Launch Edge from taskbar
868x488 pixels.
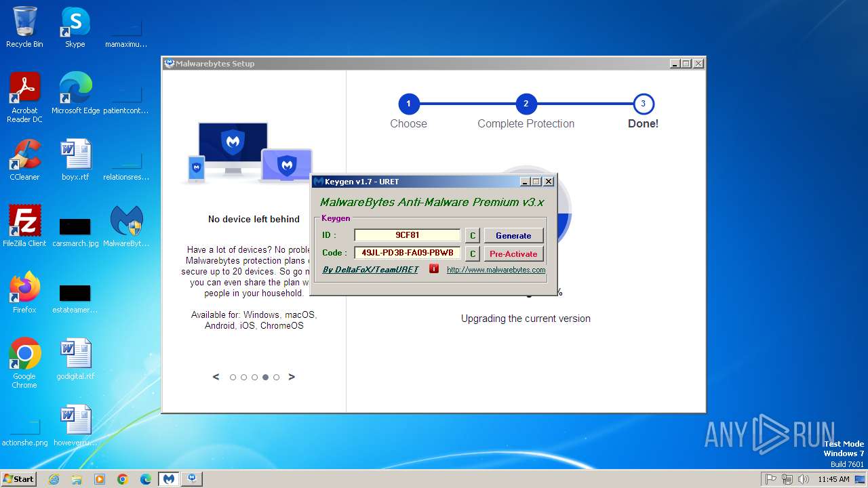point(146,479)
